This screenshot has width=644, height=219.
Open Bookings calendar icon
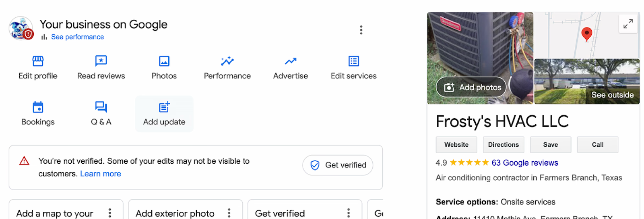(38, 107)
